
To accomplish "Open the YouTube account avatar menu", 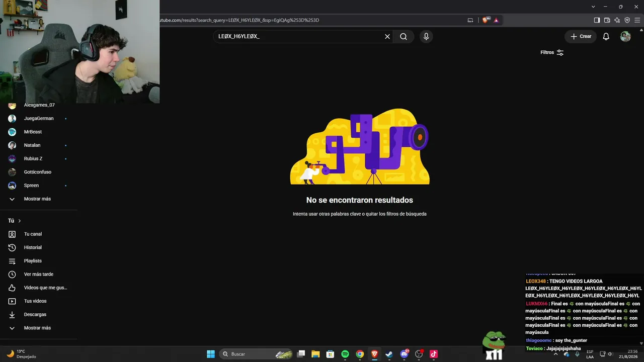I will pos(625,36).
